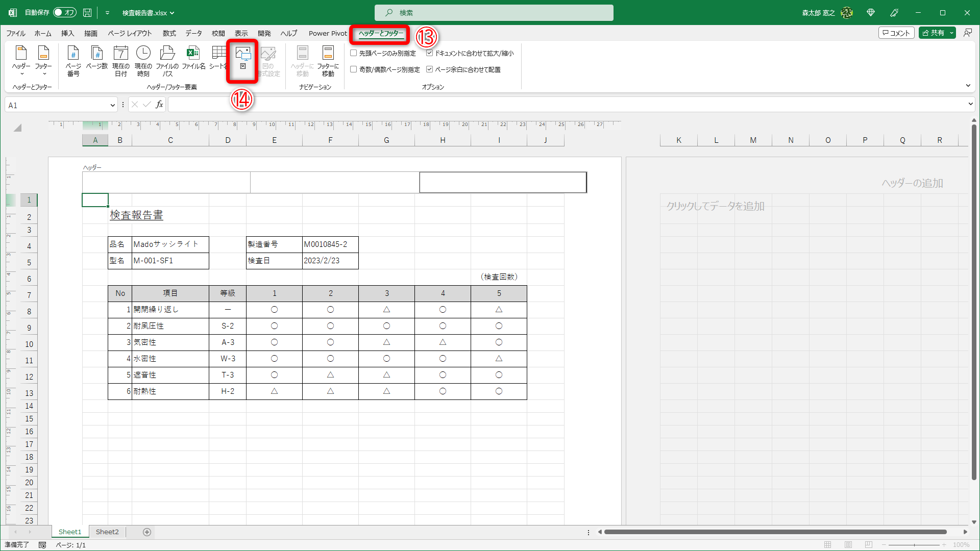Toggle the AutoSave (自動保存) switch
980x551 pixels.
pos(65,13)
